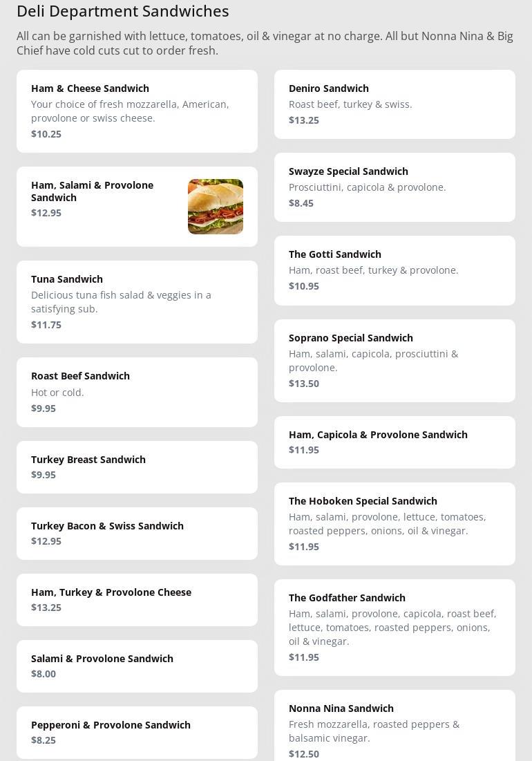Choose the Swayze Special Sandwich
This screenshot has width=532, height=761.
point(395,187)
